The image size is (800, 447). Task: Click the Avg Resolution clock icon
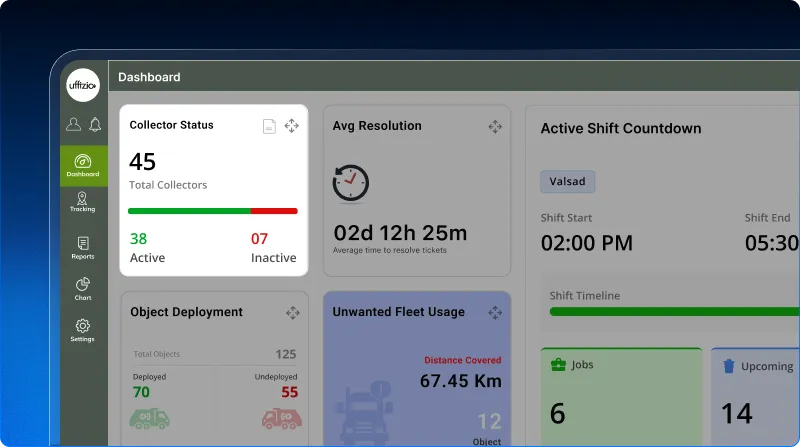click(351, 183)
